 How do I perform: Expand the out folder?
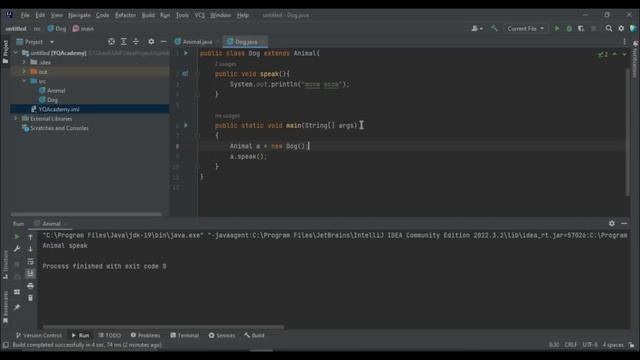click(24, 72)
